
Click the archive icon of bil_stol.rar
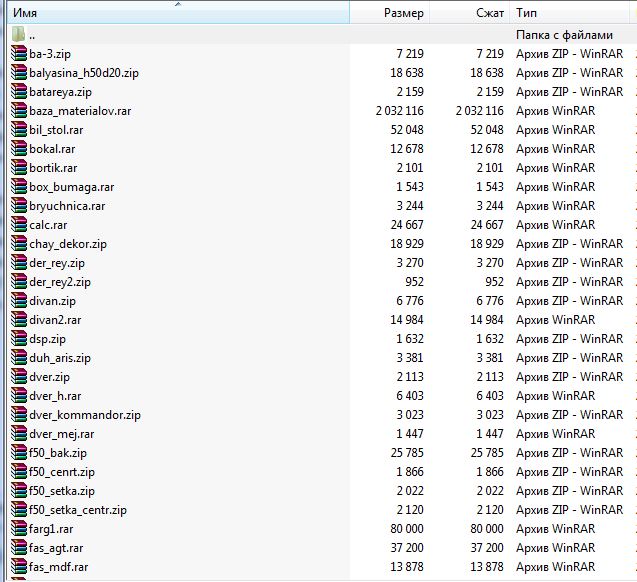coord(19,130)
